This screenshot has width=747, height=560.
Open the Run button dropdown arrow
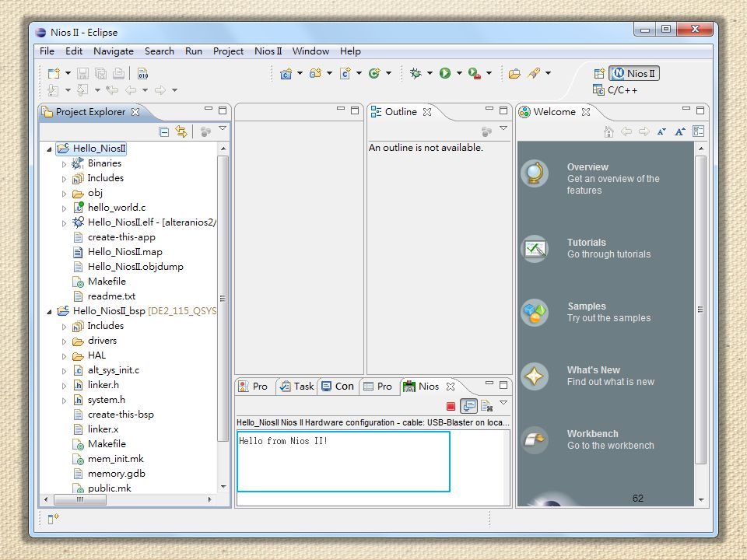tap(459, 73)
